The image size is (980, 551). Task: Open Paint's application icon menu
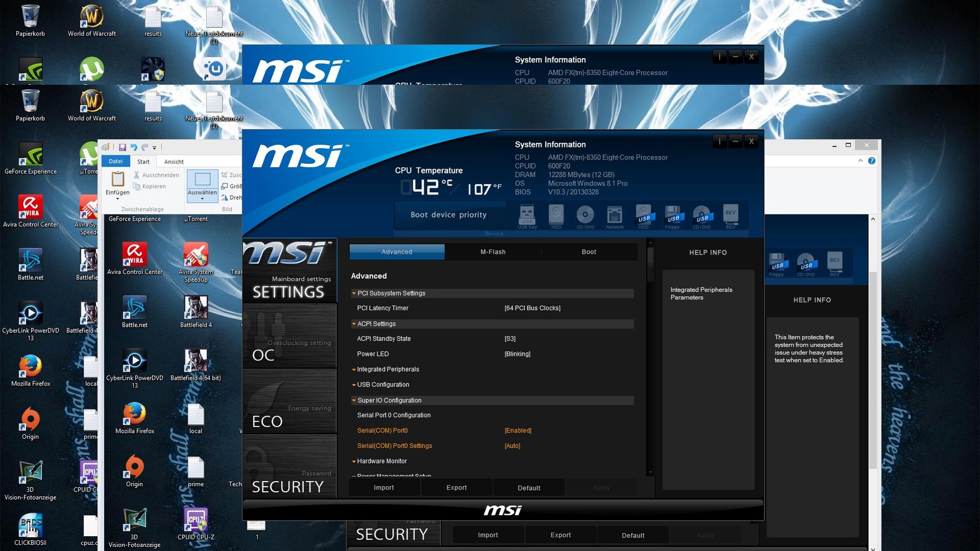pos(106,148)
